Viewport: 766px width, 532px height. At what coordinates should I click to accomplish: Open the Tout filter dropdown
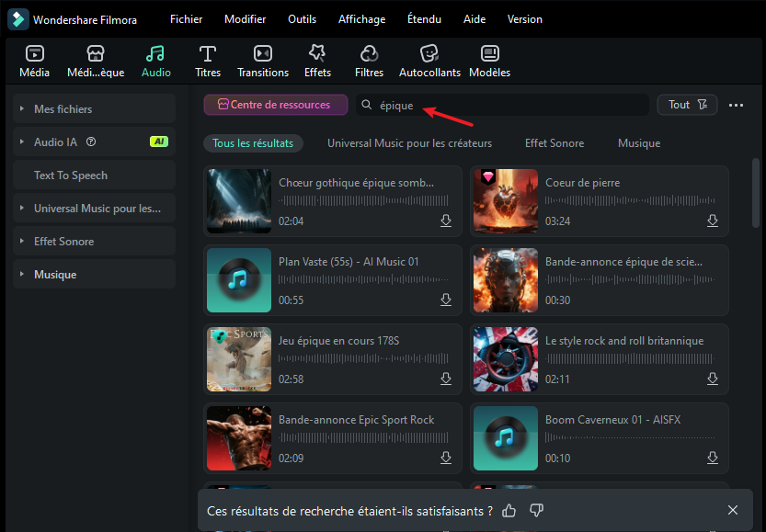[687, 105]
